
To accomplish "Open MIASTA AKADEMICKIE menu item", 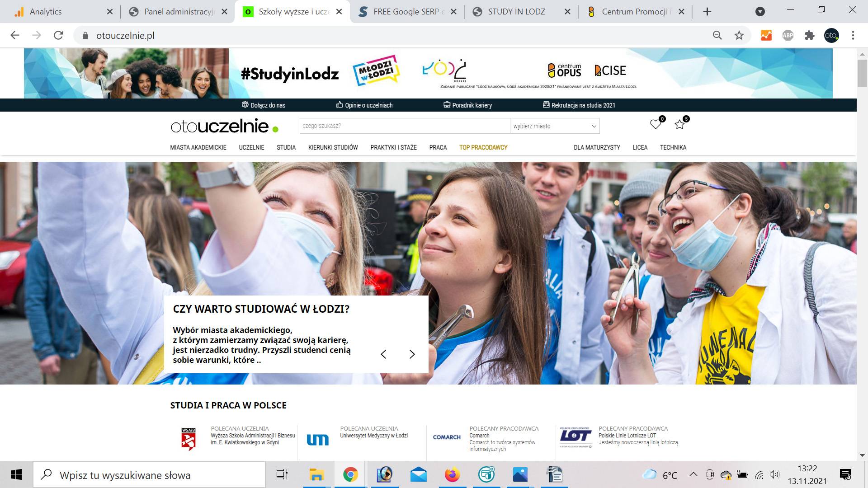I will [x=198, y=147].
